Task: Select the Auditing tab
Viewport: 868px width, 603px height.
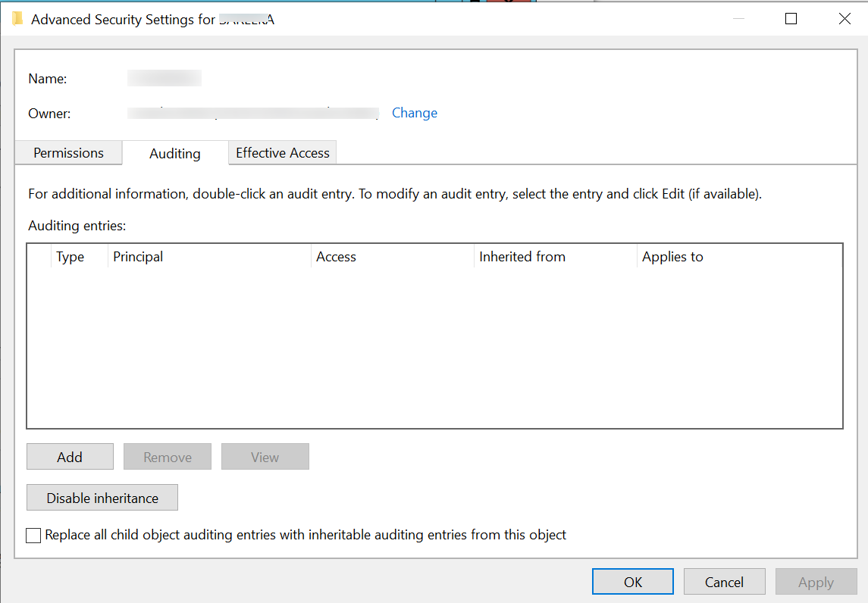Action: coord(175,153)
